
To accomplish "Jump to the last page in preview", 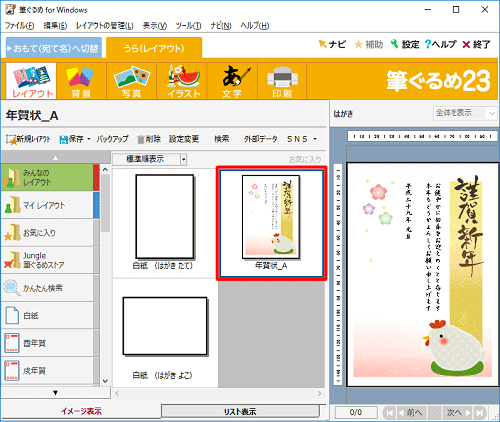I will click(479, 413).
